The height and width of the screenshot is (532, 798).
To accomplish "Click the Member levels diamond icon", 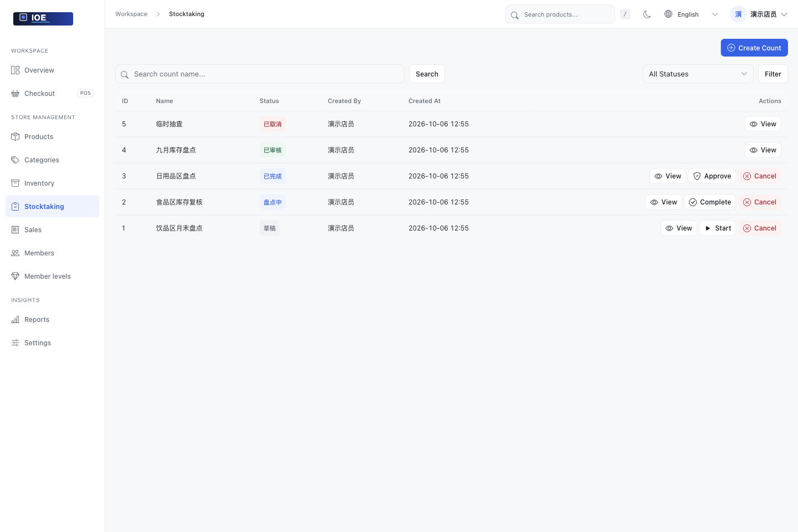I will click(16, 277).
